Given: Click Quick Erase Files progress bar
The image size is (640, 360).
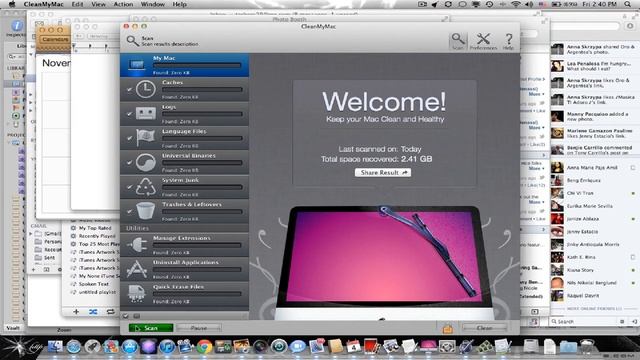Looking at the screenshot, I should click(197, 294).
